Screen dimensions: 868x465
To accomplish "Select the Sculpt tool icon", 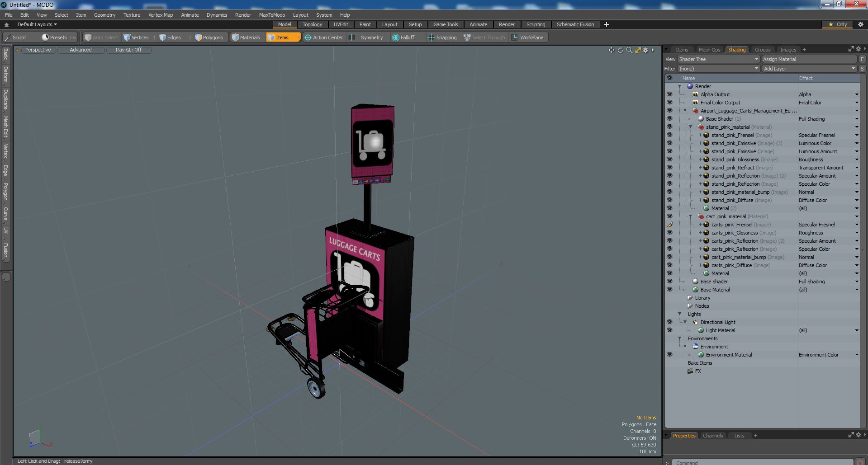I will 7,38.
